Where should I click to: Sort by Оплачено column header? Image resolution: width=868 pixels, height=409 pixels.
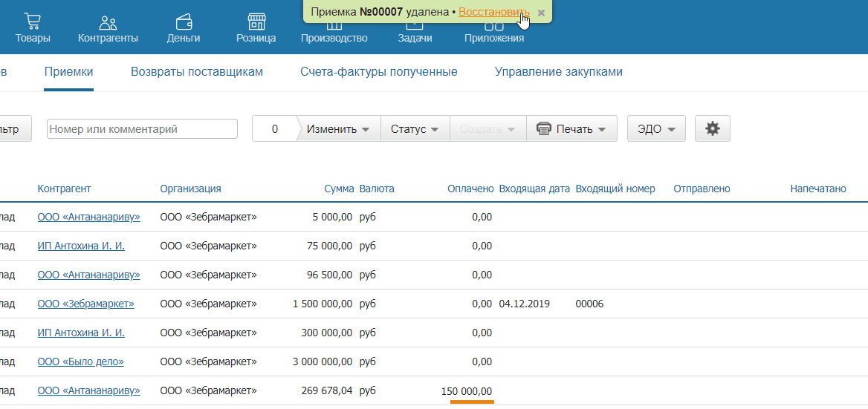coord(470,189)
